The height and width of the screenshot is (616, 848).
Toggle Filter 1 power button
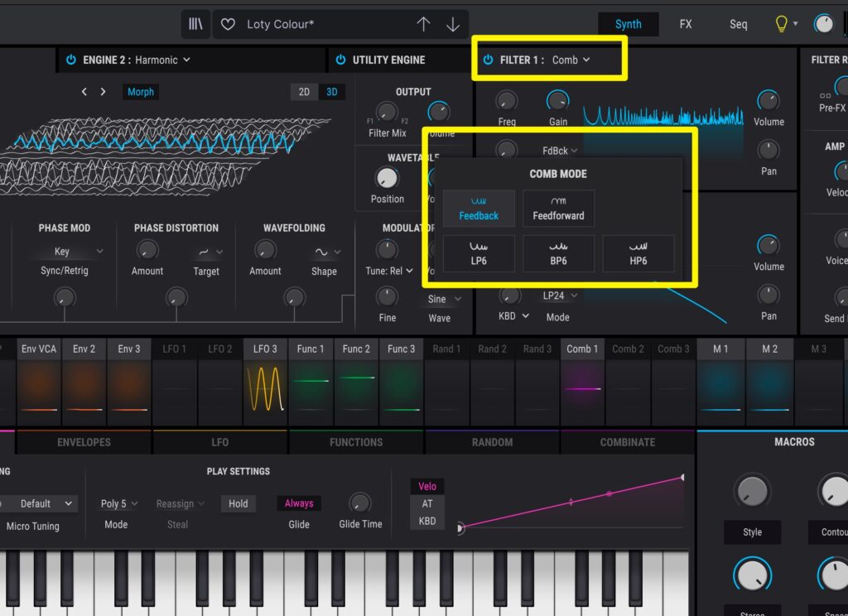tap(488, 60)
